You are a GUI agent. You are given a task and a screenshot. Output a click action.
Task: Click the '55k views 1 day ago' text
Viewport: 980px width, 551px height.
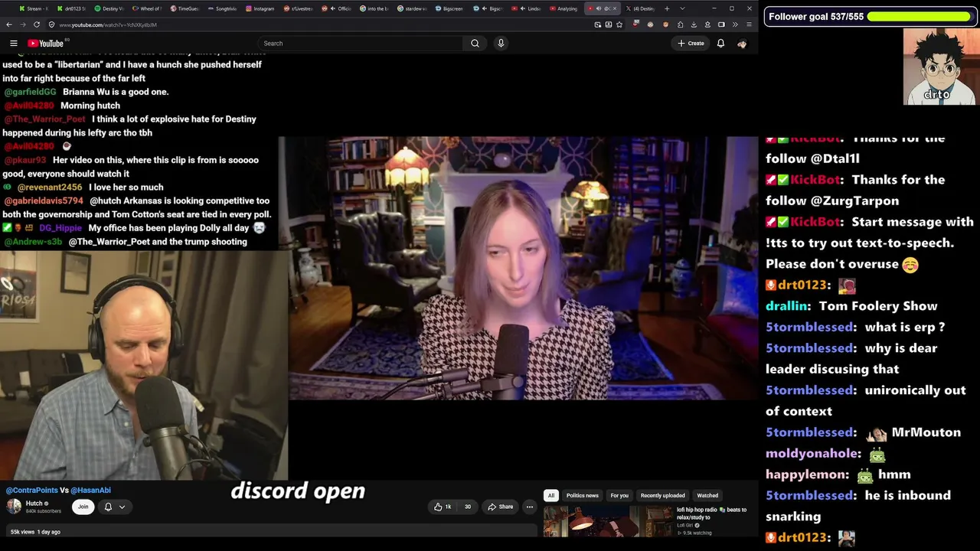pyautogui.click(x=35, y=532)
